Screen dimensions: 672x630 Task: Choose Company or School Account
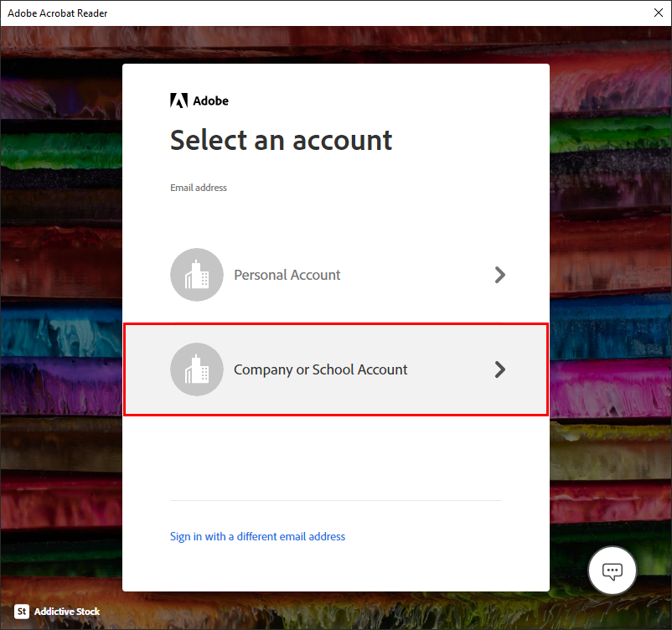click(336, 369)
